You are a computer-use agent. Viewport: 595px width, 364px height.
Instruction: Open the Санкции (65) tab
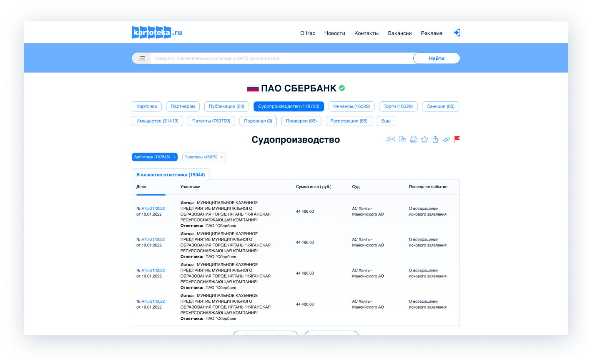(440, 106)
